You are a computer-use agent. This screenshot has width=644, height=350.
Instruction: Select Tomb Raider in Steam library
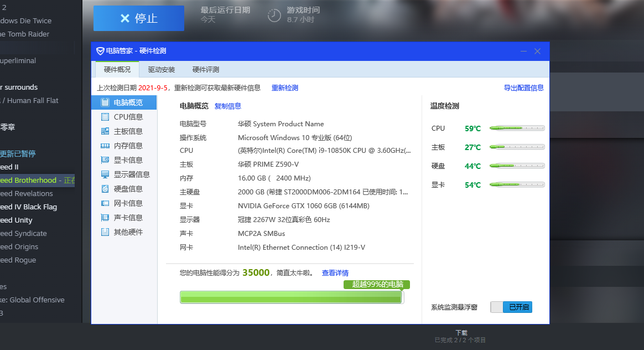(25, 34)
